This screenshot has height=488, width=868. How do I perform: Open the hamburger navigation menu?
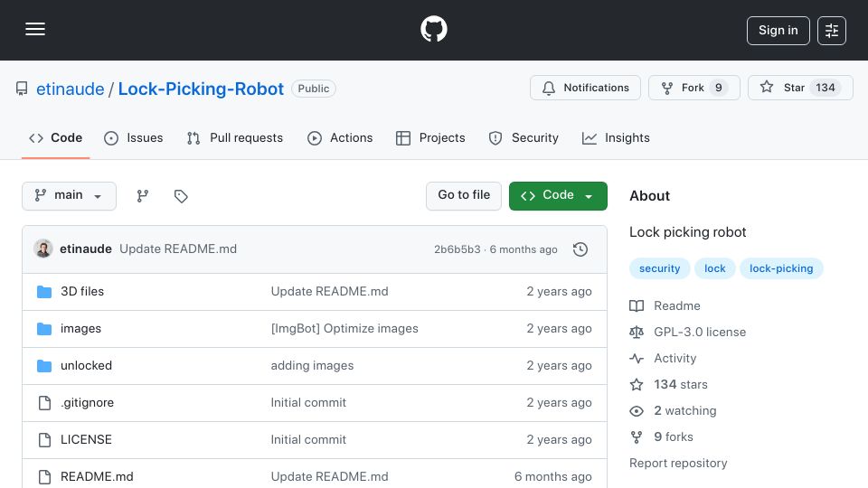(x=35, y=29)
